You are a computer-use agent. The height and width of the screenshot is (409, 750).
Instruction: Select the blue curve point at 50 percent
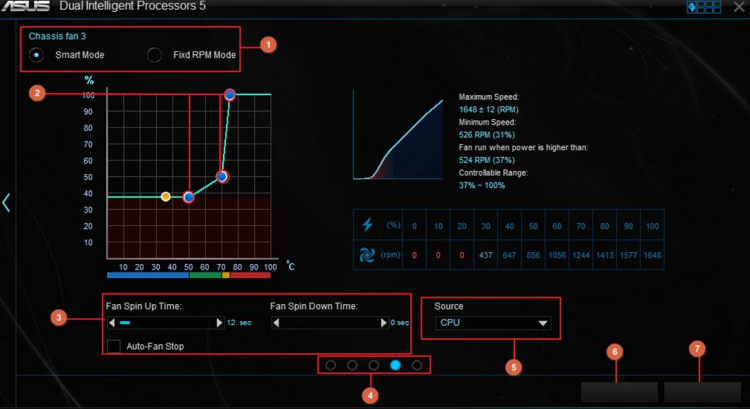pyautogui.click(x=221, y=177)
